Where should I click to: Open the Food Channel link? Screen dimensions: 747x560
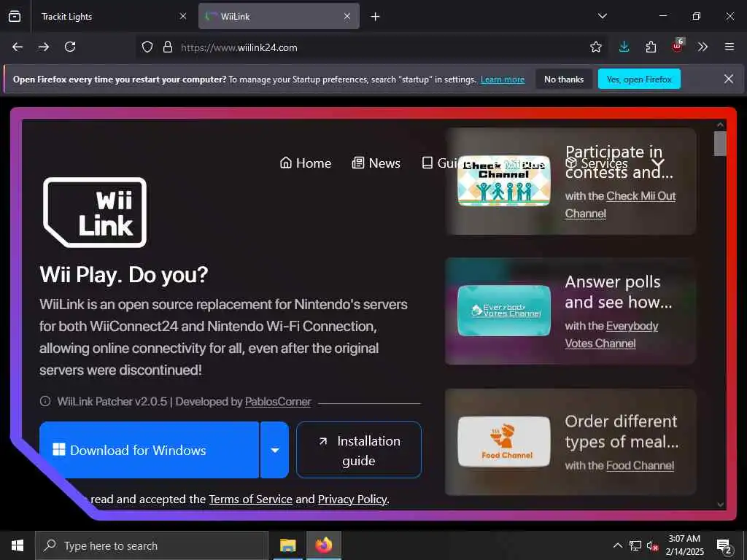click(x=640, y=466)
